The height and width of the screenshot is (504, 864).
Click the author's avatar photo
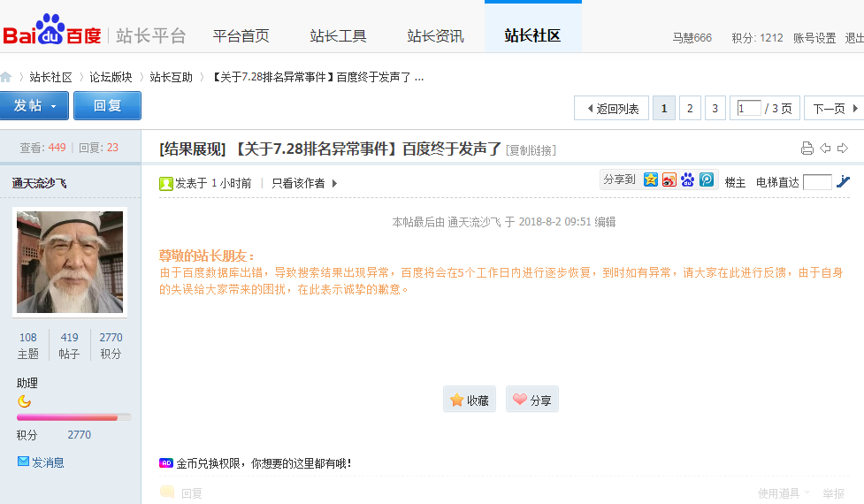pyautogui.click(x=70, y=263)
